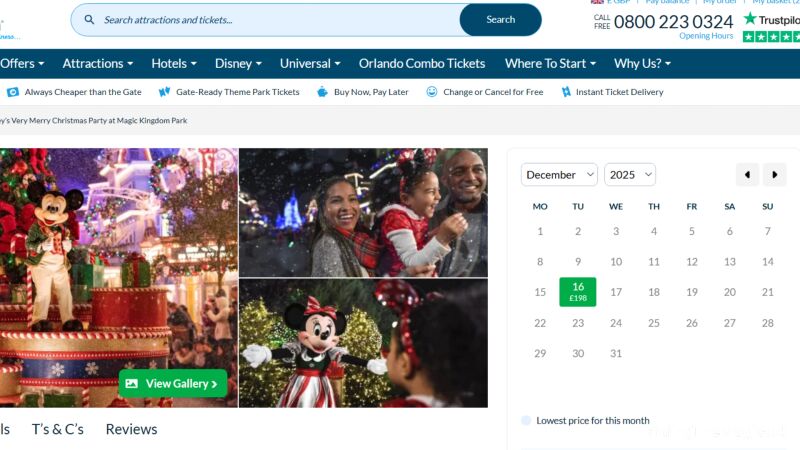Go to next month with right arrow
800x450 pixels.
pos(774,174)
